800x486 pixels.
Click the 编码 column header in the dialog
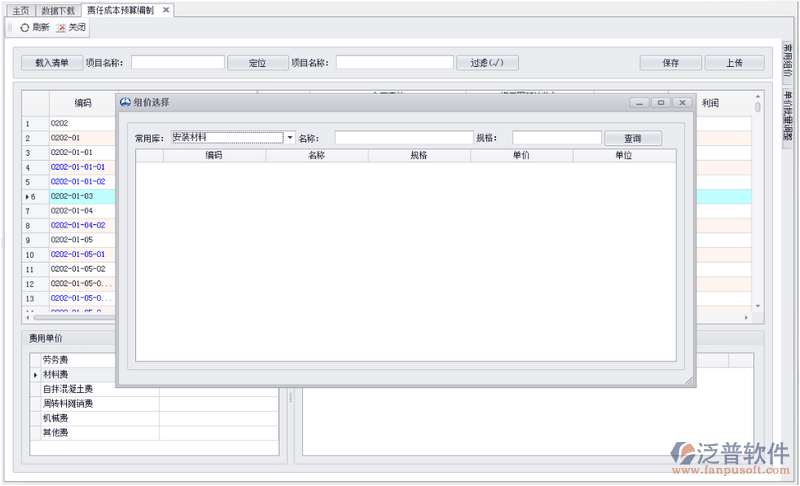[214, 156]
